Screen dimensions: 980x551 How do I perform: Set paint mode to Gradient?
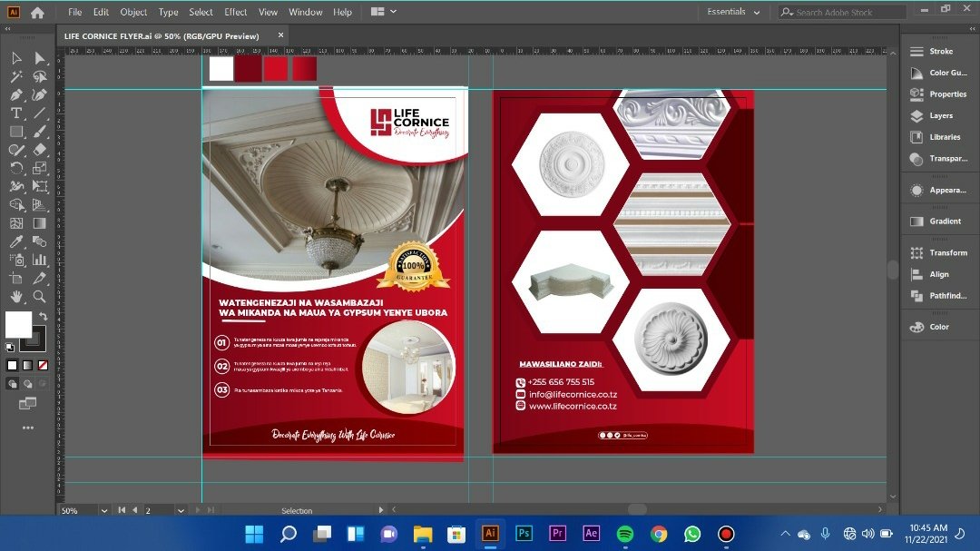click(x=27, y=365)
